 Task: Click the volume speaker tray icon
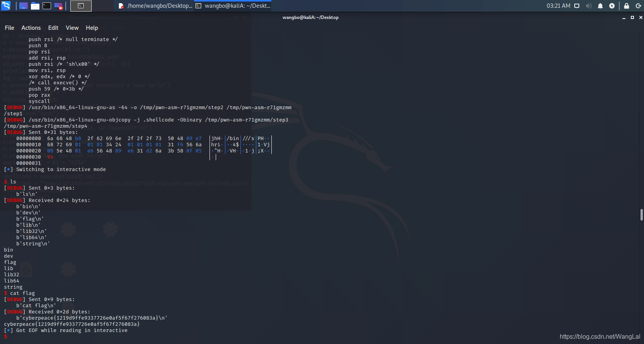pos(588,6)
